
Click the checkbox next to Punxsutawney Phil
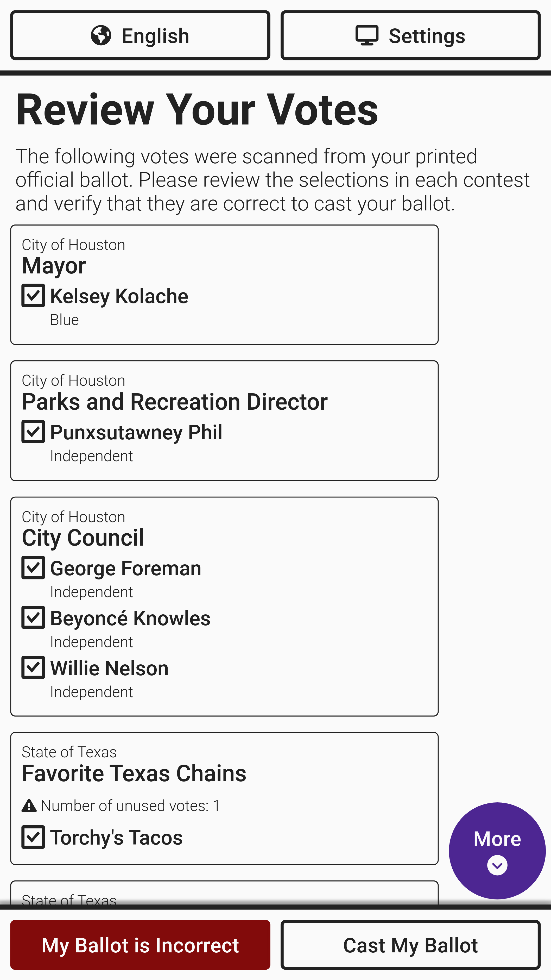pos(33,432)
